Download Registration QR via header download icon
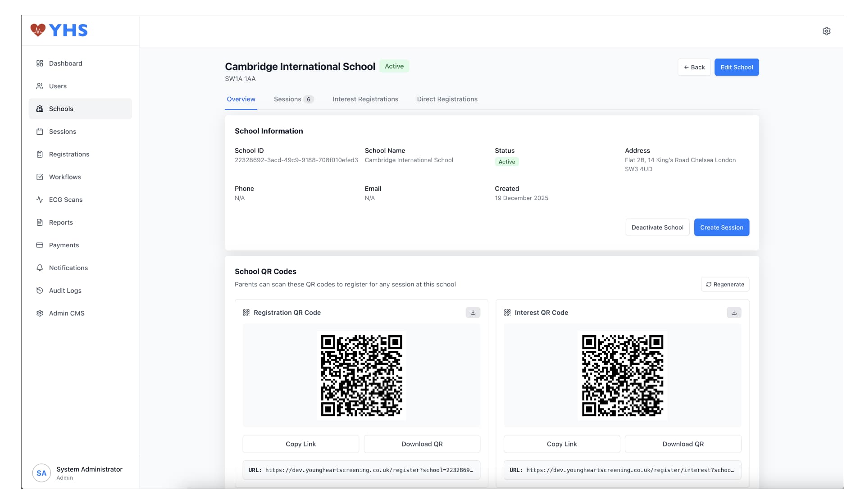 pos(473,313)
